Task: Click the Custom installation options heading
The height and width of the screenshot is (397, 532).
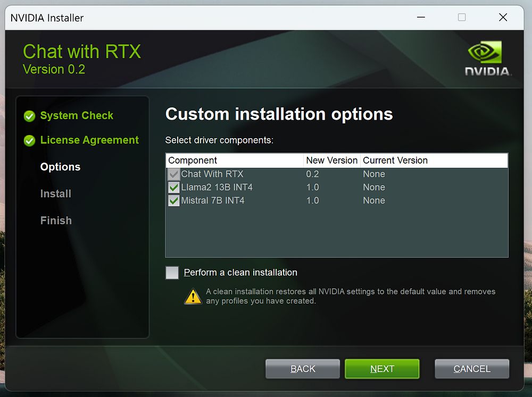Action: pyautogui.click(x=279, y=114)
